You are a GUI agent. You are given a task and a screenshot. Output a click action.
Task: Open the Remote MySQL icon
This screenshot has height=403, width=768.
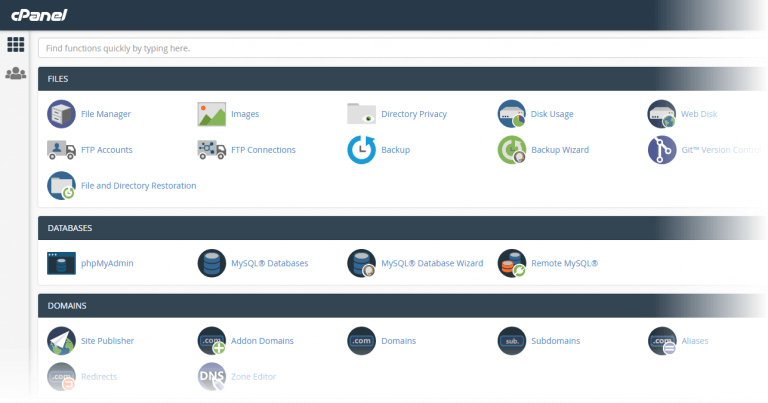[x=511, y=263]
